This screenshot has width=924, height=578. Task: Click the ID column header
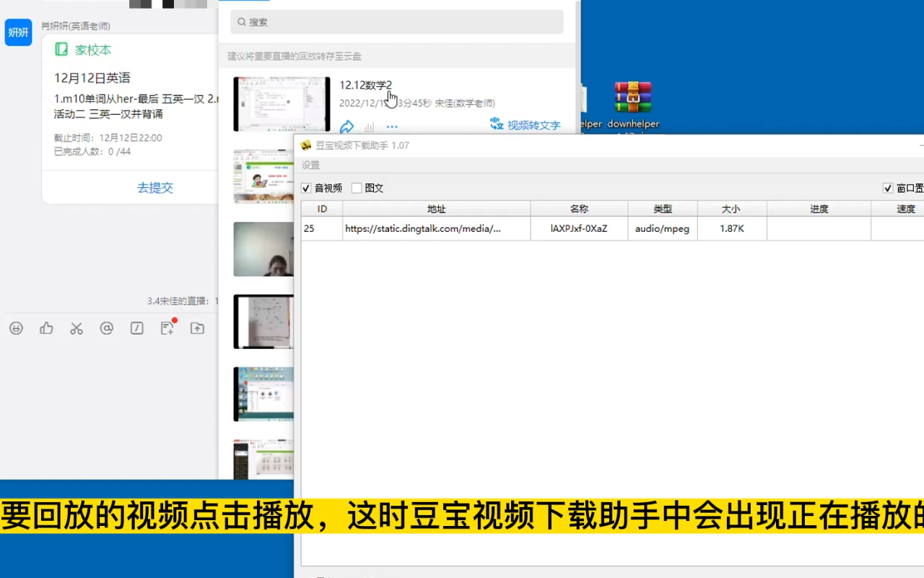pos(322,209)
